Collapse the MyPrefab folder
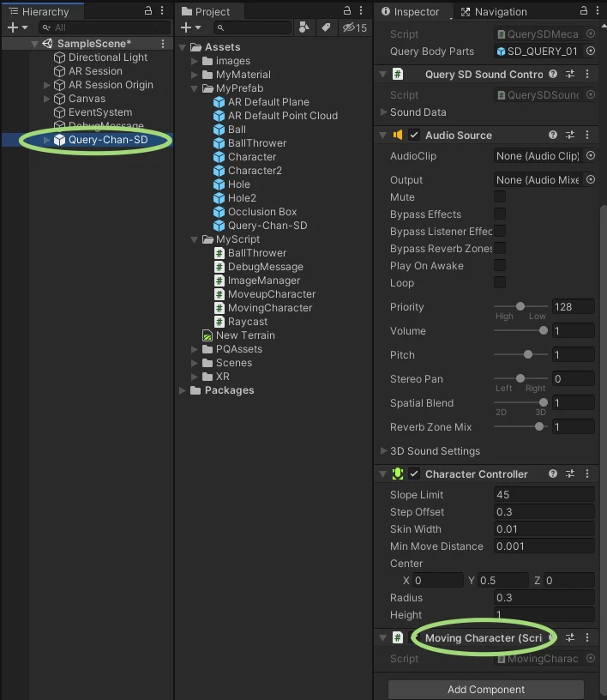The image size is (607, 700). click(x=194, y=88)
